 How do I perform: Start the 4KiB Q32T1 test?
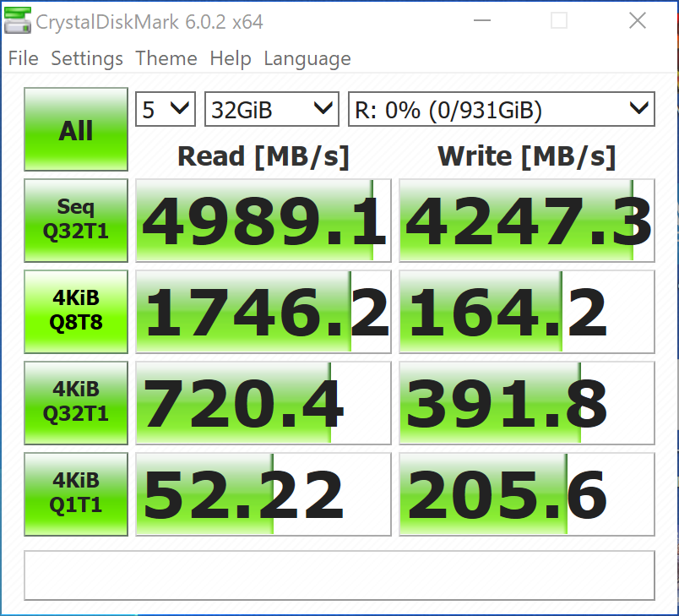(x=76, y=403)
